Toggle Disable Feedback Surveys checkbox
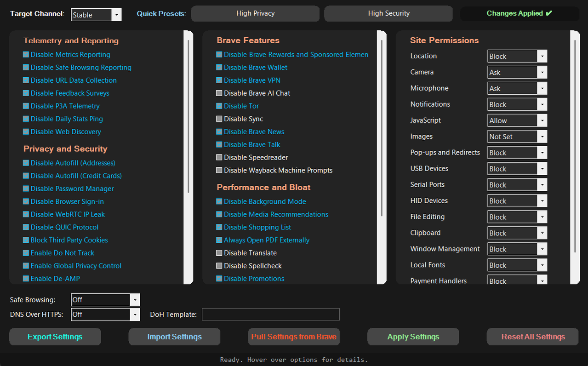 pyautogui.click(x=66, y=93)
